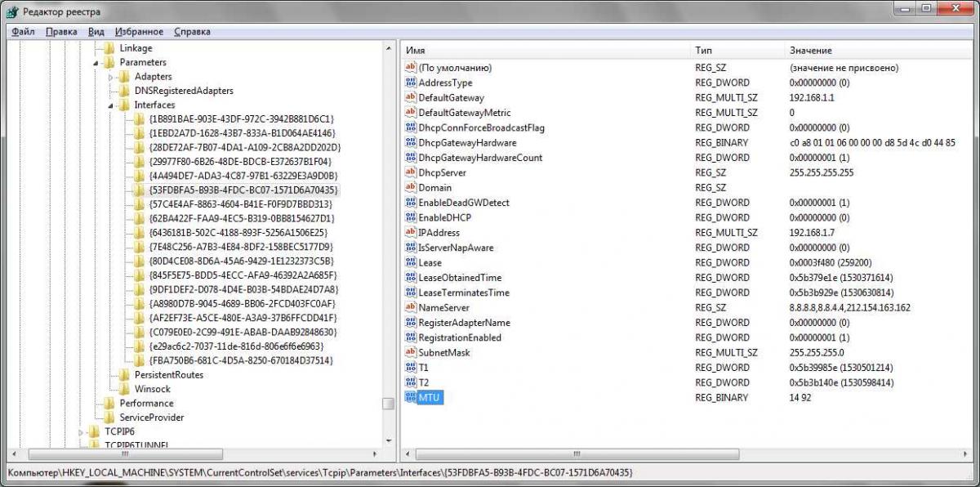This screenshot has height=487, width=980.
Task: Select the RegistrationEnabled value name
Action: click(x=460, y=337)
